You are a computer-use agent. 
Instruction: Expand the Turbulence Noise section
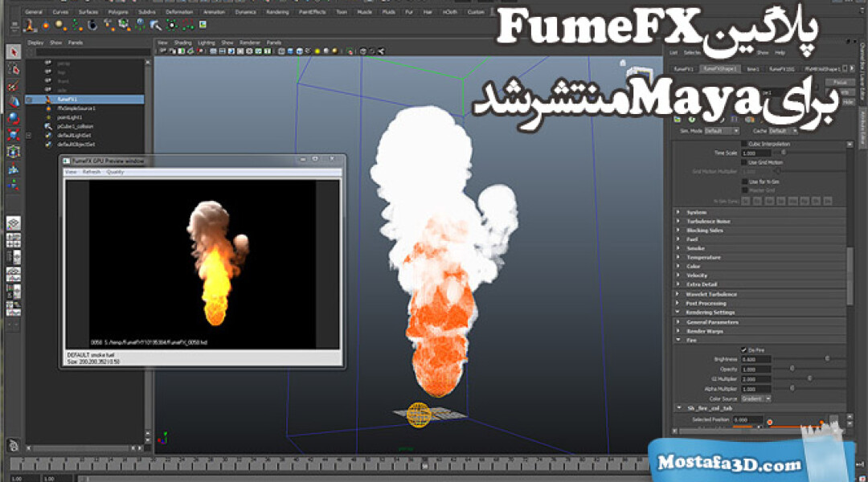point(678,221)
